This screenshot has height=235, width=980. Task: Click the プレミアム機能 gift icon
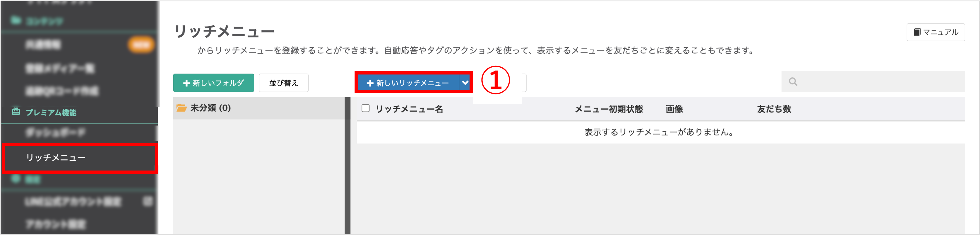tap(16, 112)
